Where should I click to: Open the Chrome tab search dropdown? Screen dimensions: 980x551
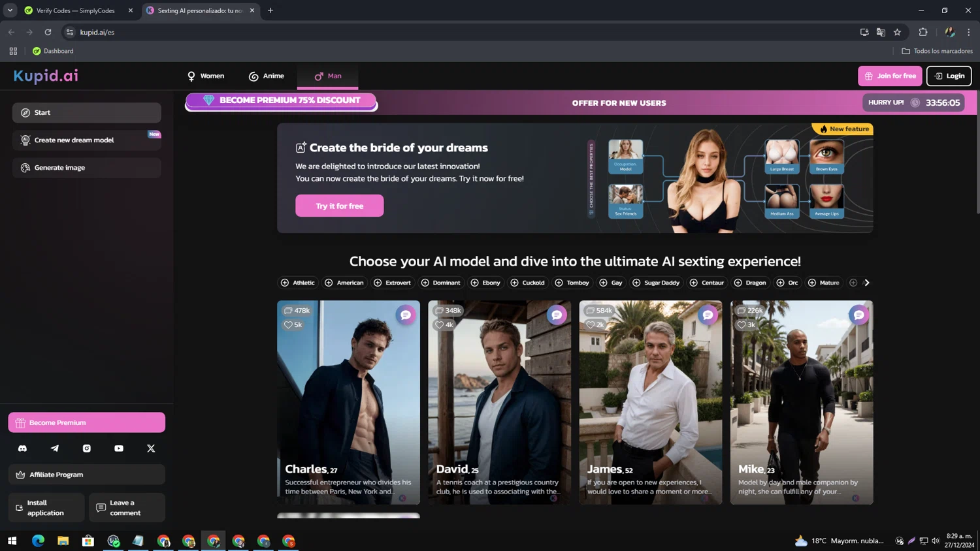tap(10, 10)
